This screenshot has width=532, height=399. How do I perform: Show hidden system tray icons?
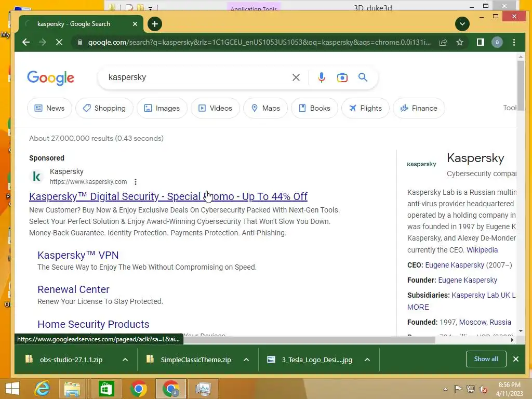[x=445, y=389]
